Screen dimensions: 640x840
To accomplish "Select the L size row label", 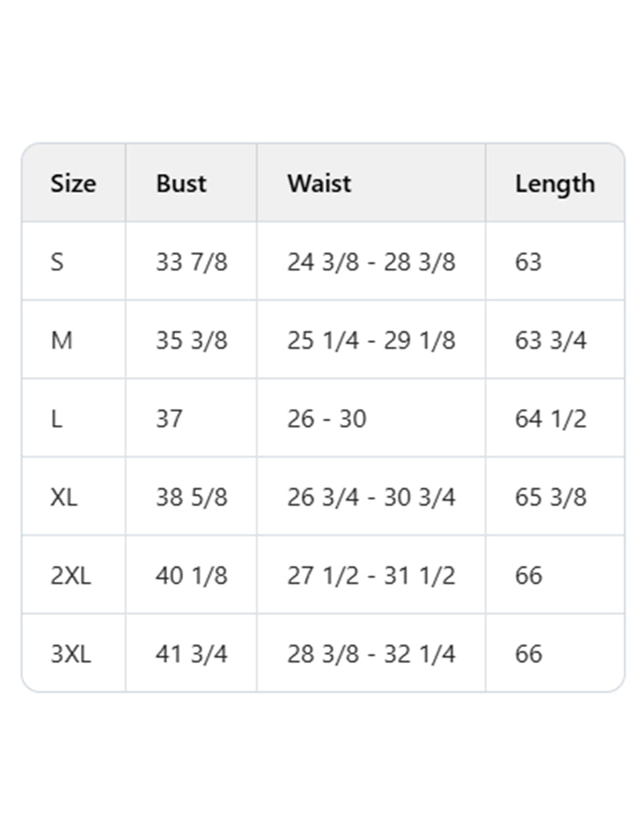I will click(56, 418).
